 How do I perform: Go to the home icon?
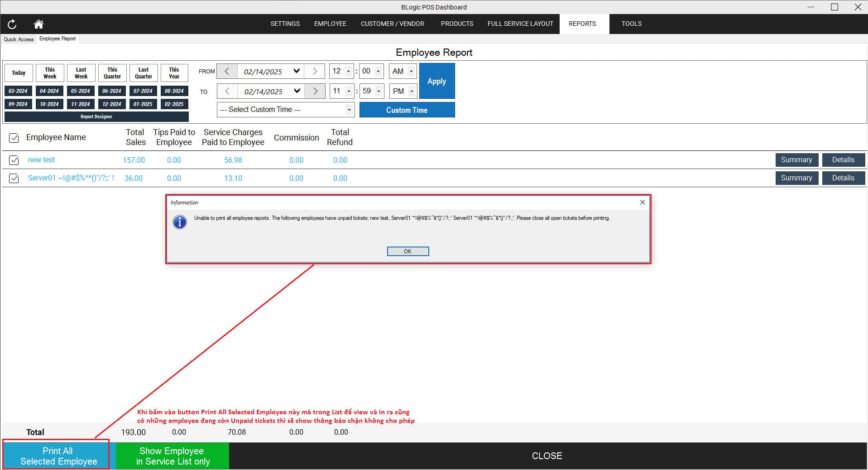[38, 24]
